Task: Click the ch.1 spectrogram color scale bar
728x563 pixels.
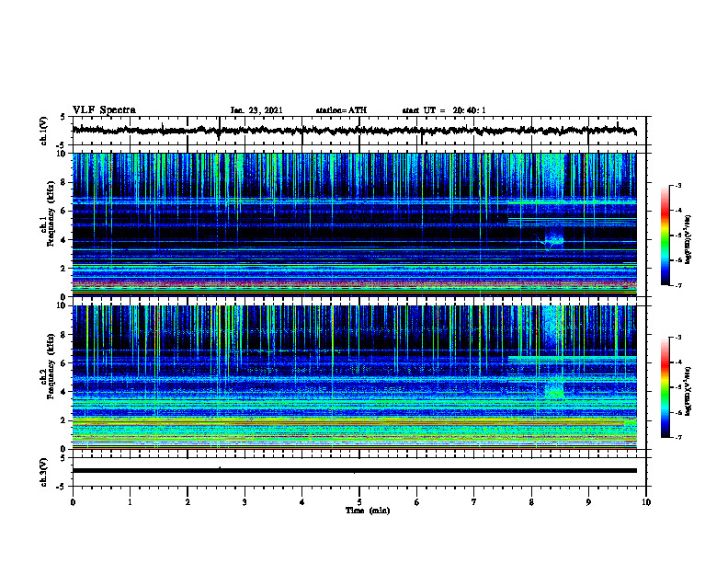Action: coord(665,236)
